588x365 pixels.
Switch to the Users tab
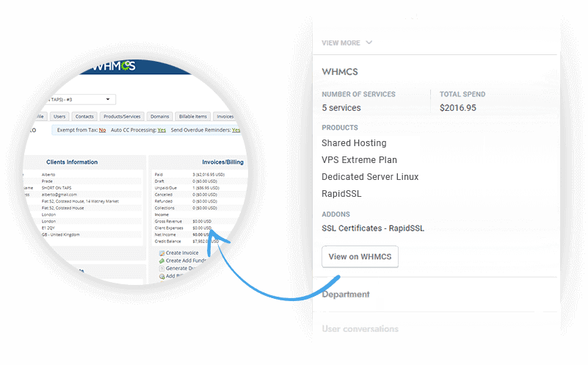(x=59, y=116)
